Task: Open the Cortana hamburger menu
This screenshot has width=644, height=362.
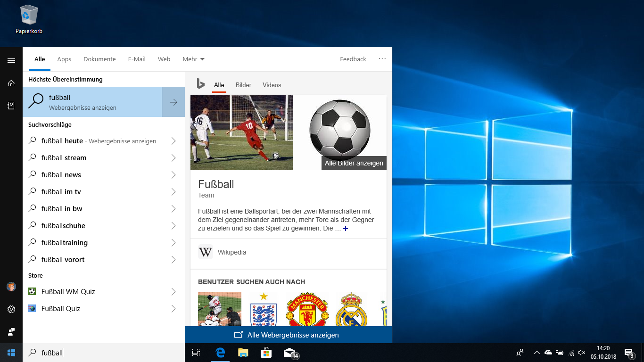Action: (x=11, y=60)
